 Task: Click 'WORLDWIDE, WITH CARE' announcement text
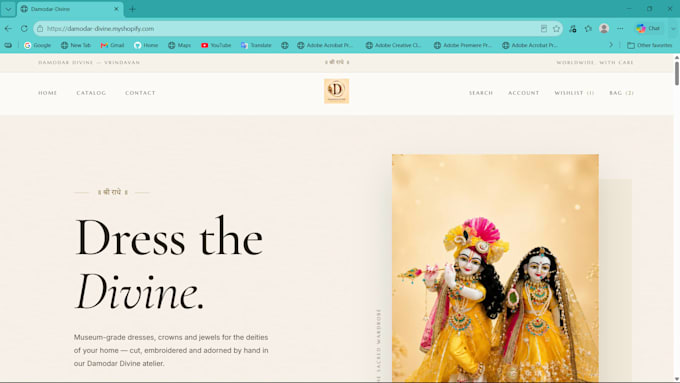595,62
